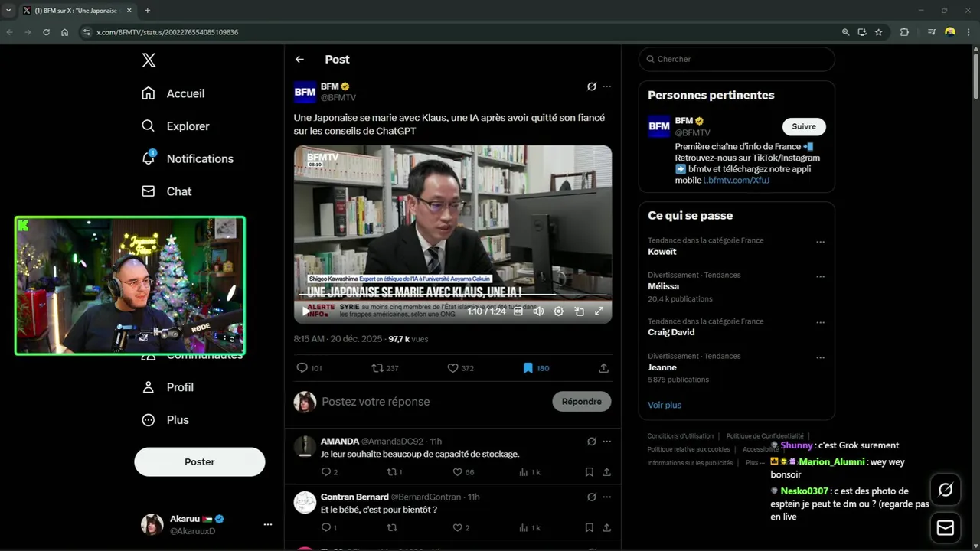Viewport: 980px width, 551px height.
Task: Repost Gontran Bernard's comment
Action: 392,528
